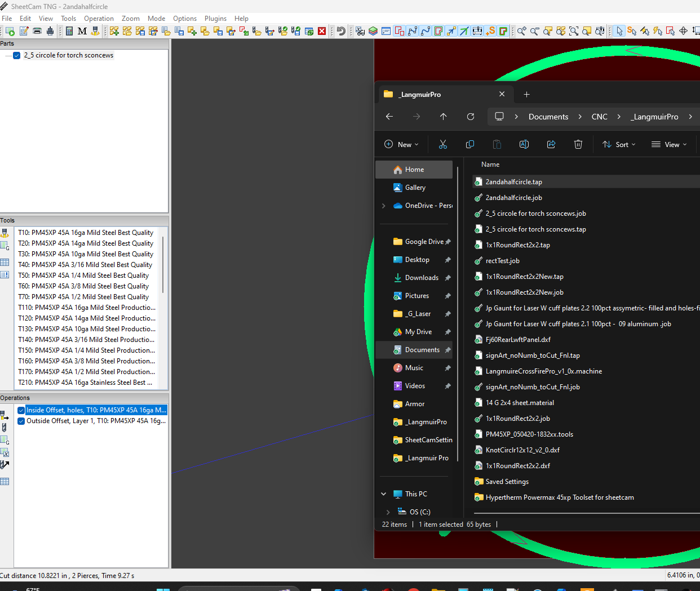This screenshot has width=700, height=591.
Task: Click the Undo icon on the toolbar
Action: pos(342,31)
